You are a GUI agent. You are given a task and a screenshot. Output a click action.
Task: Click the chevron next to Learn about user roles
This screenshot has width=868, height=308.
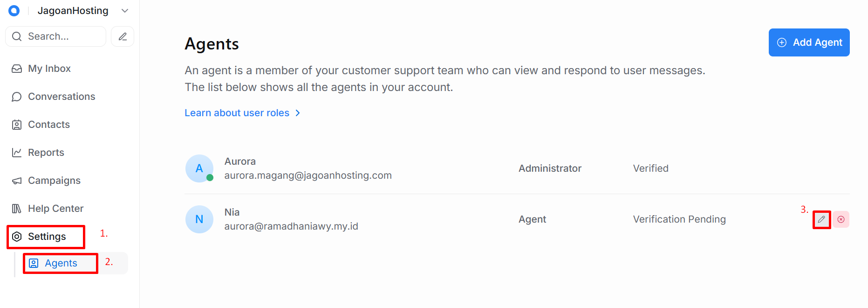(298, 112)
